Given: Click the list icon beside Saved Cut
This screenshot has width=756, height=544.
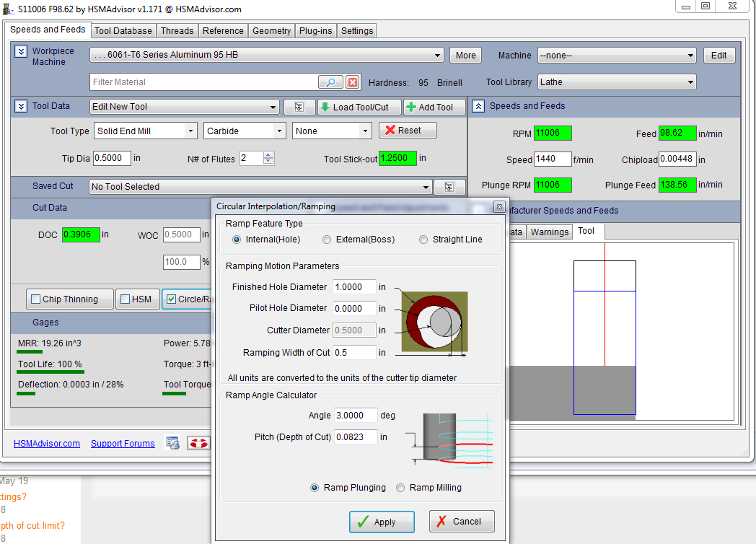Looking at the screenshot, I should [449, 187].
